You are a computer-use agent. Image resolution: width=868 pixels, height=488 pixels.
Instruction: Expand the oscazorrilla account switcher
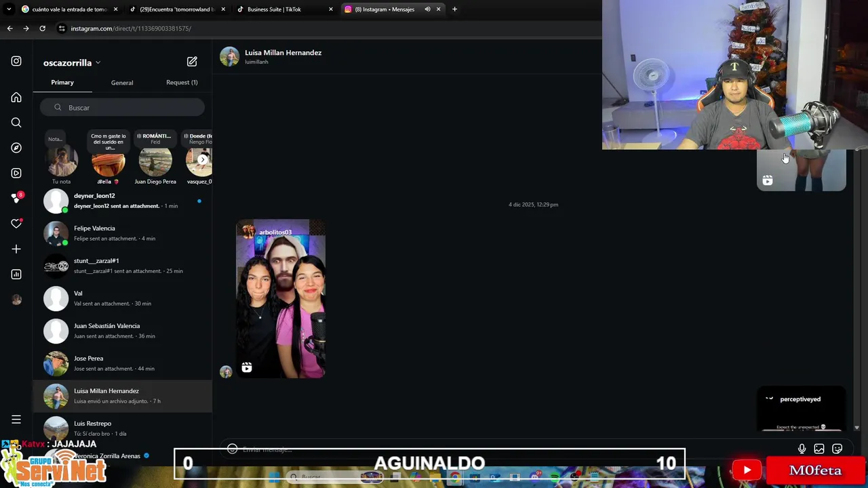(98, 63)
